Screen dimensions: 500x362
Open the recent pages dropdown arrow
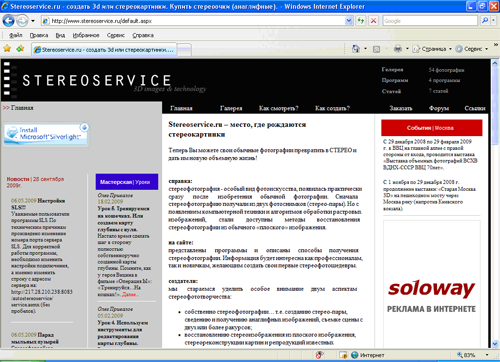pyautogui.click(x=33, y=21)
